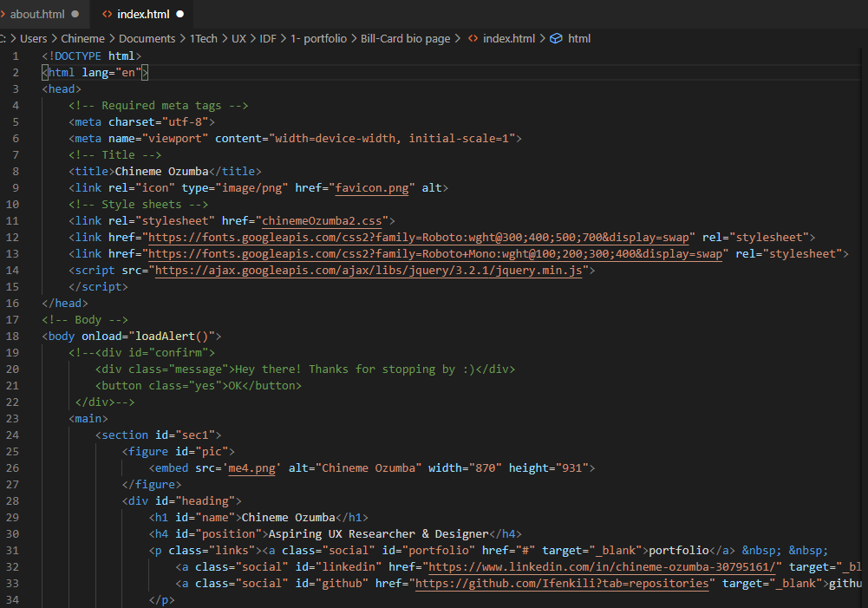Click 'id="github"' attribute
868x608 pixels.
pos(331,583)
